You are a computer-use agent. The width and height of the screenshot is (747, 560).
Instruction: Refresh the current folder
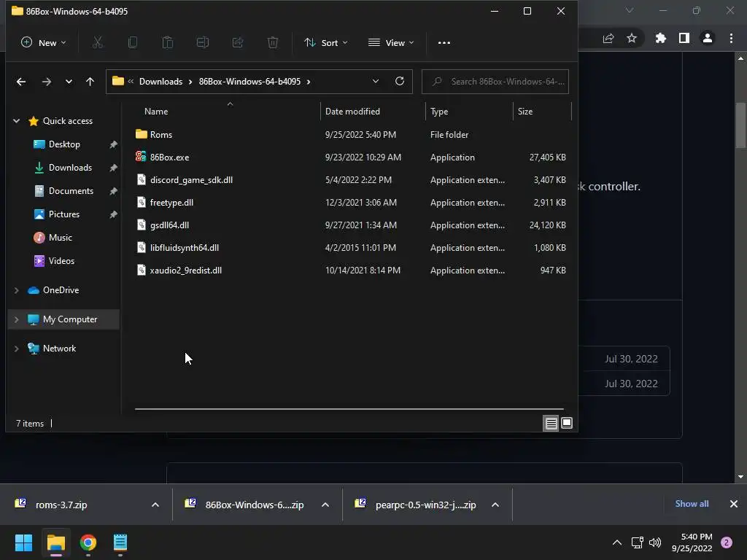tap(400, 81)
